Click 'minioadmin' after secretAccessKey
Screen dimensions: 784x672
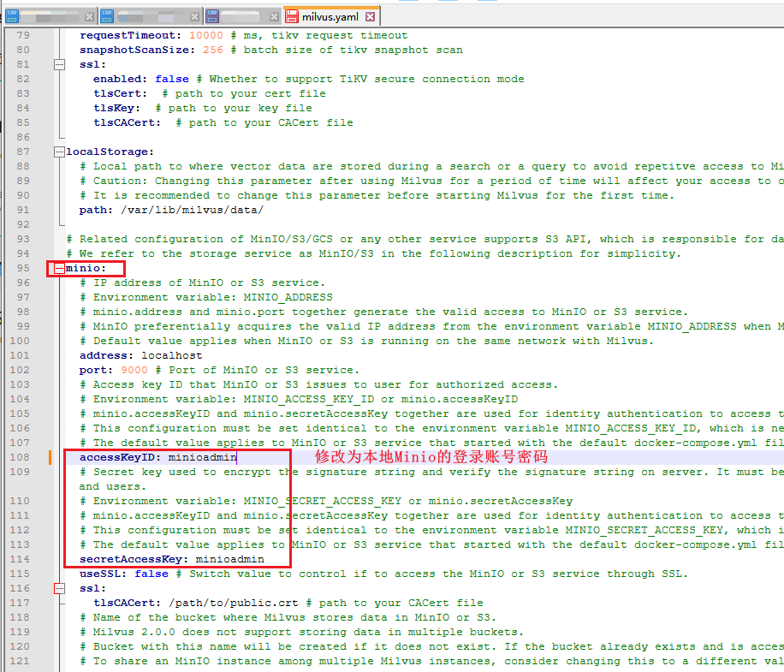(x=229, y=560)
